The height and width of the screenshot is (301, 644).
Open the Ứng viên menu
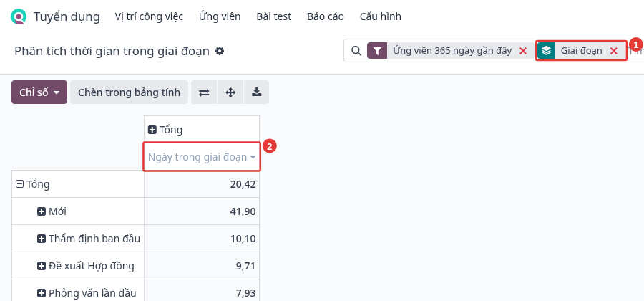(x=220, y=16)
